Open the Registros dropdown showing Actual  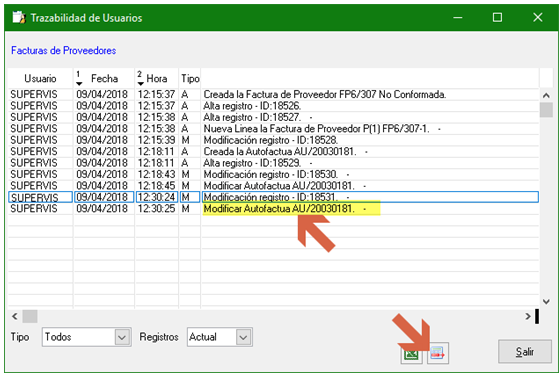point(220,337)
